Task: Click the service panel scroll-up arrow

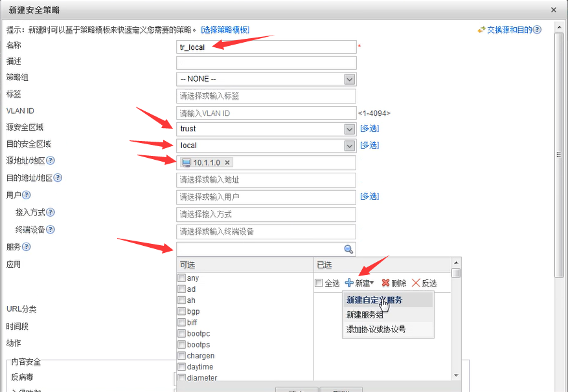Action: 457,263
